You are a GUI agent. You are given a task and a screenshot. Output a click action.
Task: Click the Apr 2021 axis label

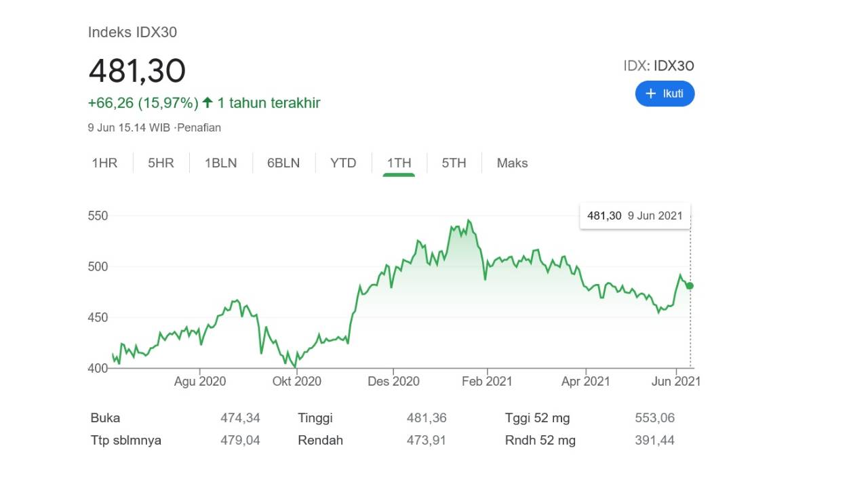click(x=585, y=382)
